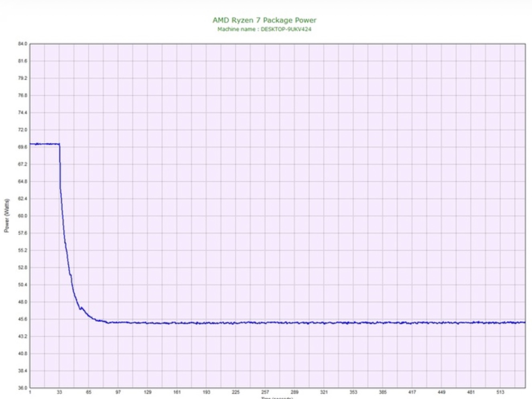Viewport: 532px width, 399px height.
Task: Click the '48.0' power axis value
Action: tap(22, 302)
